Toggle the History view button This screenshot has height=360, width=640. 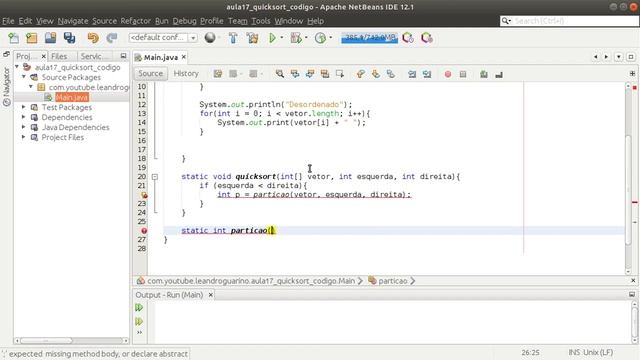(x=186, y=73)
